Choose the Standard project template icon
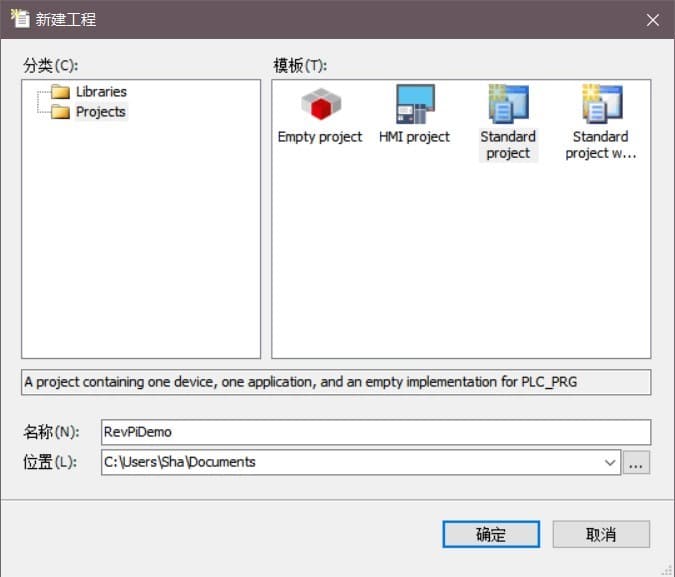Screen dimensions: 675x577 tap(508, 104)
